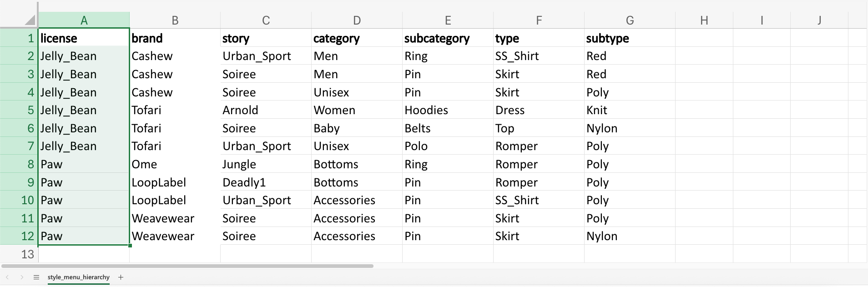Select row 8 header
Viewport: 868px width, 287px height.
pyautogui.click(x=19, y=164)
